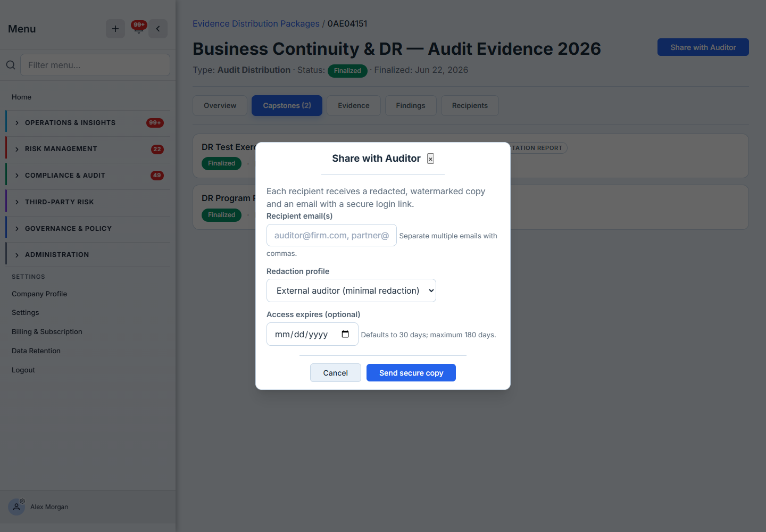766x532 pixels.
Task: Open Company Profile settings link
Action: coord(39,294)
